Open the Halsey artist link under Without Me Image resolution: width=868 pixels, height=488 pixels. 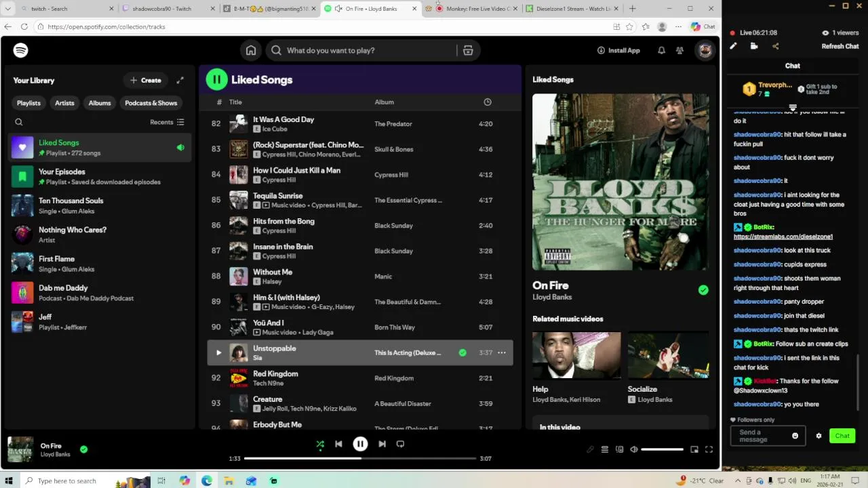tap(271, 281)
